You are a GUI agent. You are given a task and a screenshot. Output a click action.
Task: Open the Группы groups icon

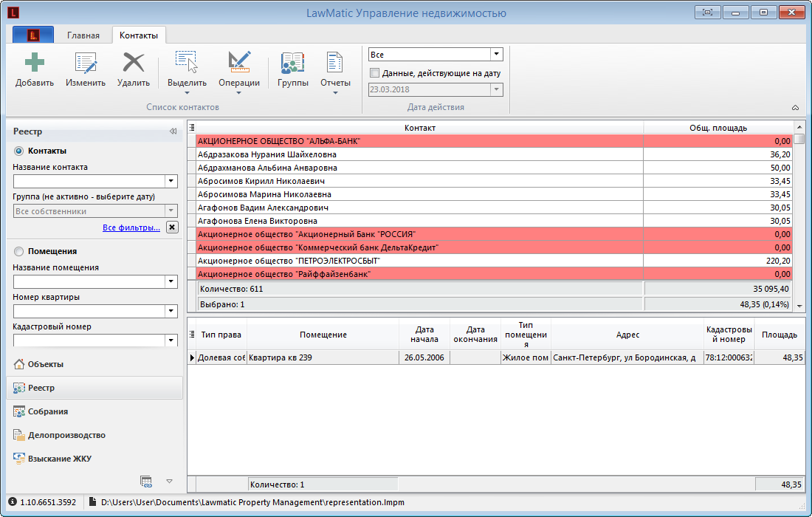tap(292, 64)
